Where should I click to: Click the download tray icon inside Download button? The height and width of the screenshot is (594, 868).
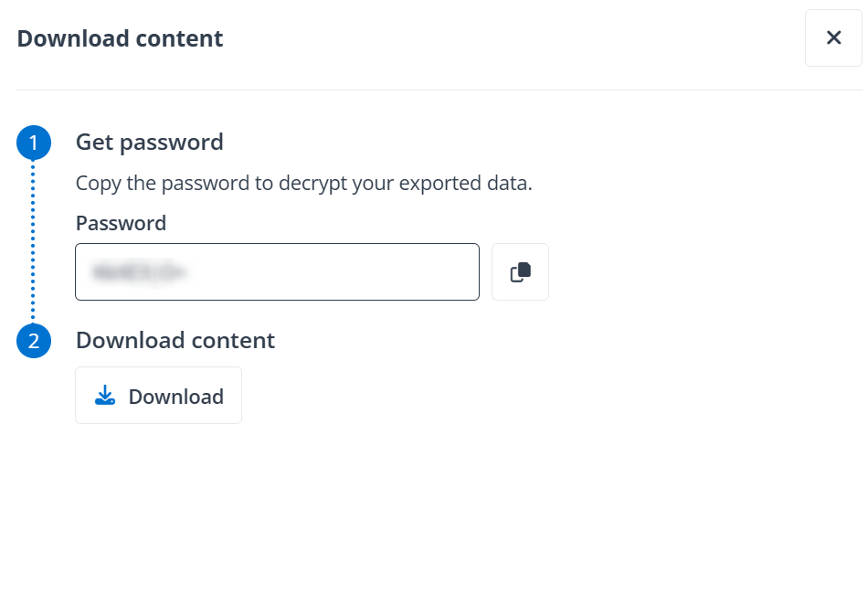coord(105,395)
